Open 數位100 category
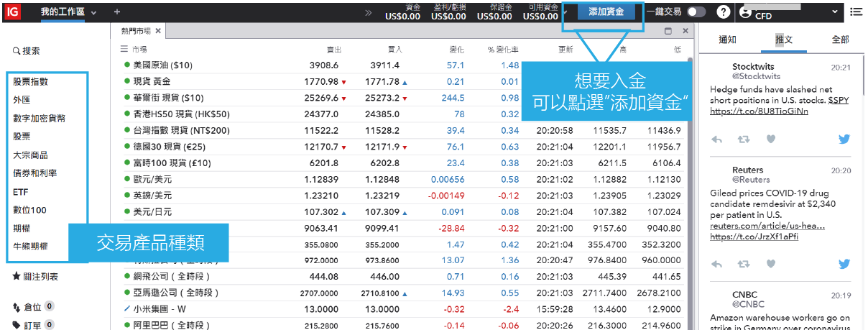 tap(29, 210)
